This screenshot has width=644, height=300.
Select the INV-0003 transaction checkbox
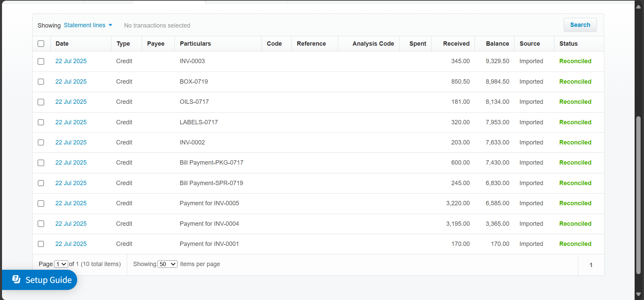[41, 61]
